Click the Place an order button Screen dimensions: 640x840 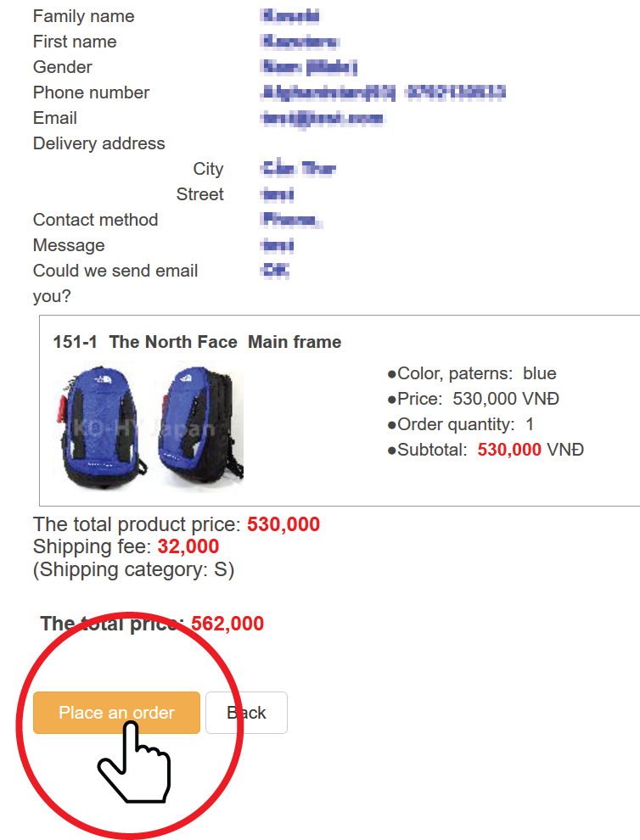[116, 713]
